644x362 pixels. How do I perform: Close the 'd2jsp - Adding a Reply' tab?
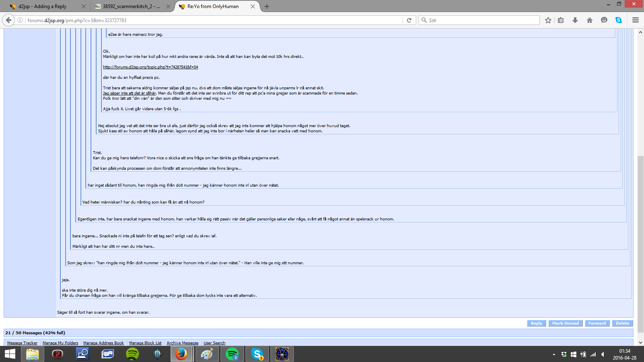click(84, 6)
